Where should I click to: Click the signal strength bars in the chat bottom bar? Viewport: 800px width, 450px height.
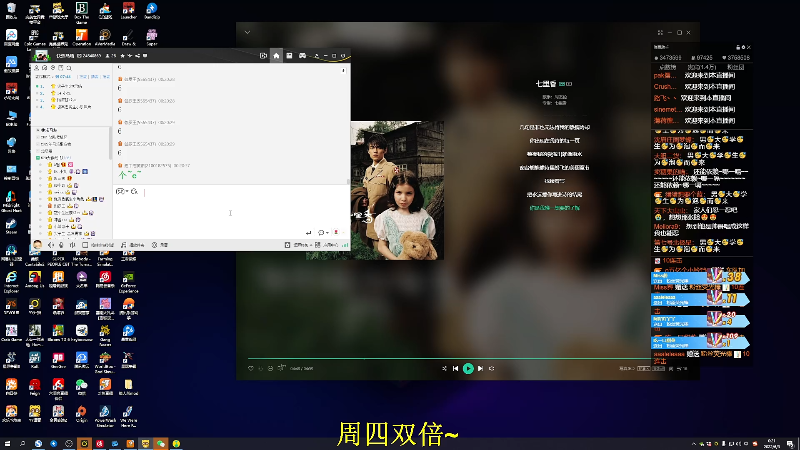[345, 245]
